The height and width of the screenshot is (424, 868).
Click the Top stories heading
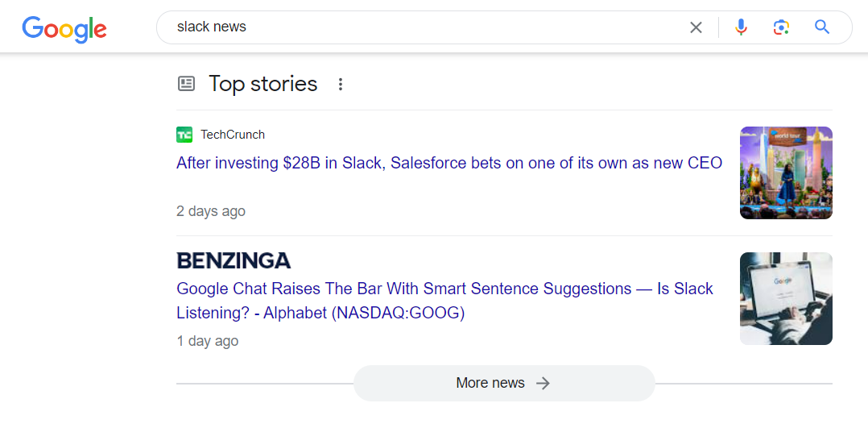[263, 84]
